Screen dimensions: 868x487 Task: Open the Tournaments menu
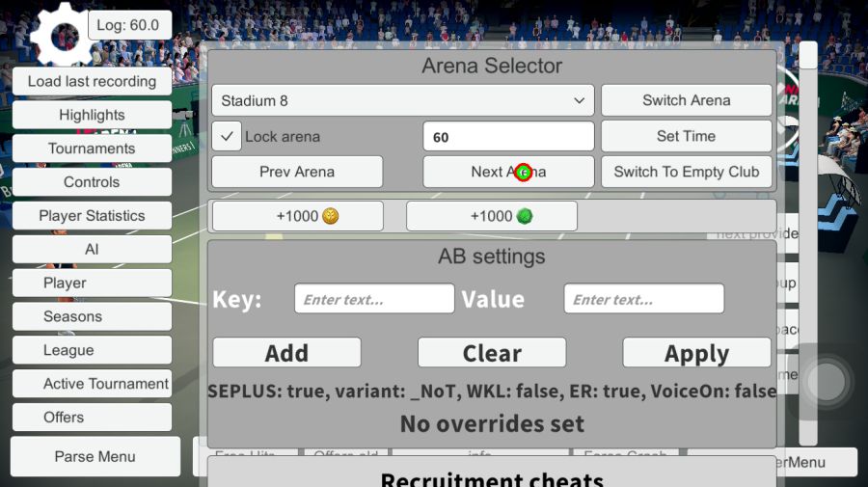click(x=92, y=149)
